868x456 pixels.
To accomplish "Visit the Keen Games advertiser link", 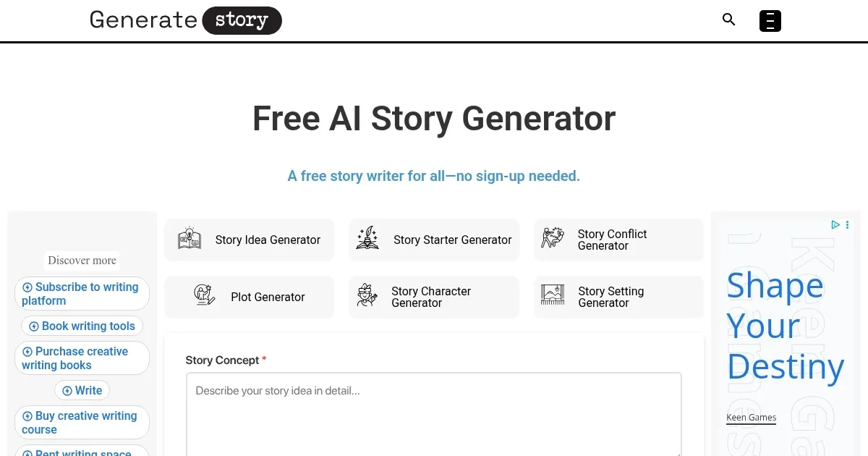I will 751,418.
